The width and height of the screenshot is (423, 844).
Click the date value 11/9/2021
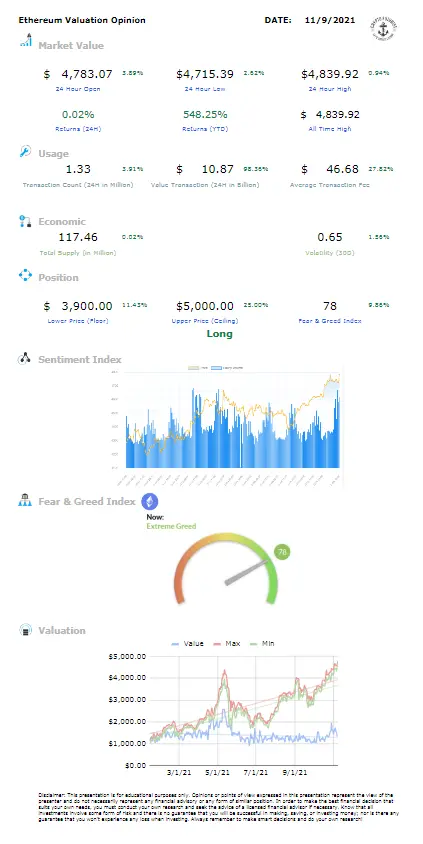pyautogui.click(x=330, y=20)
